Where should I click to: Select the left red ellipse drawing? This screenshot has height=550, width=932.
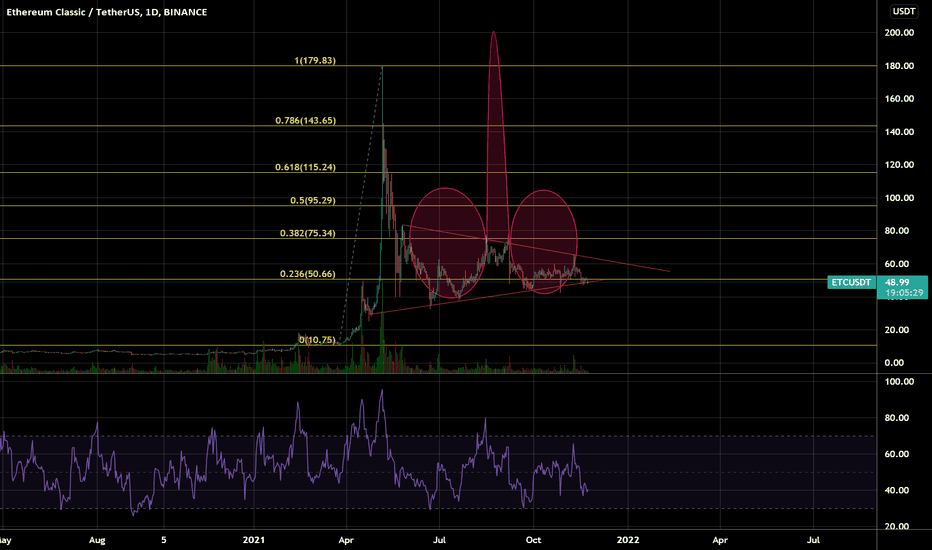click(x=447, y=243)
